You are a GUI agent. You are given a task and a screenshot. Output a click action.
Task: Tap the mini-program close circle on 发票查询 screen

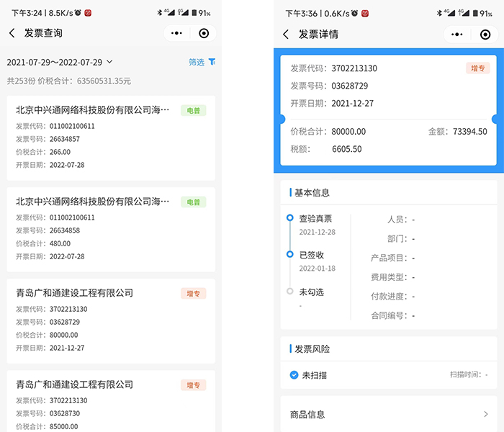point(204,33)
